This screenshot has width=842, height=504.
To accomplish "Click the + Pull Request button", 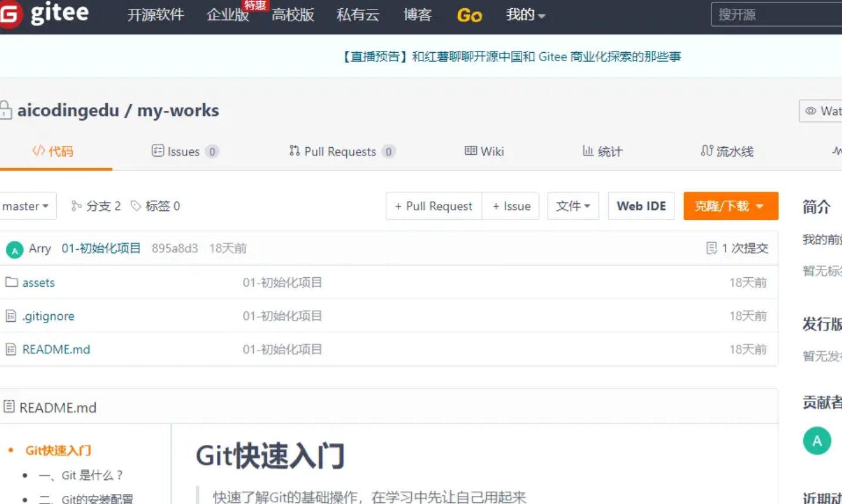I will tap(434, 206).
